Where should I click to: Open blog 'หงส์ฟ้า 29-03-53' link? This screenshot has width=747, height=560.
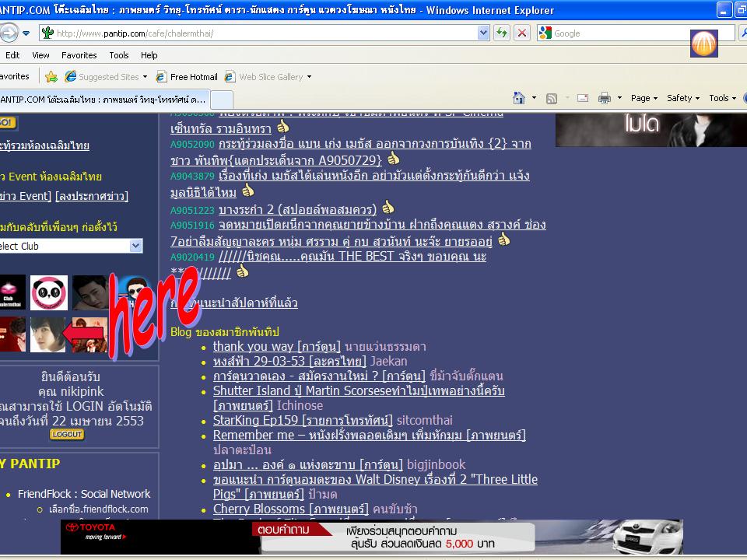(x=289, y=362)
